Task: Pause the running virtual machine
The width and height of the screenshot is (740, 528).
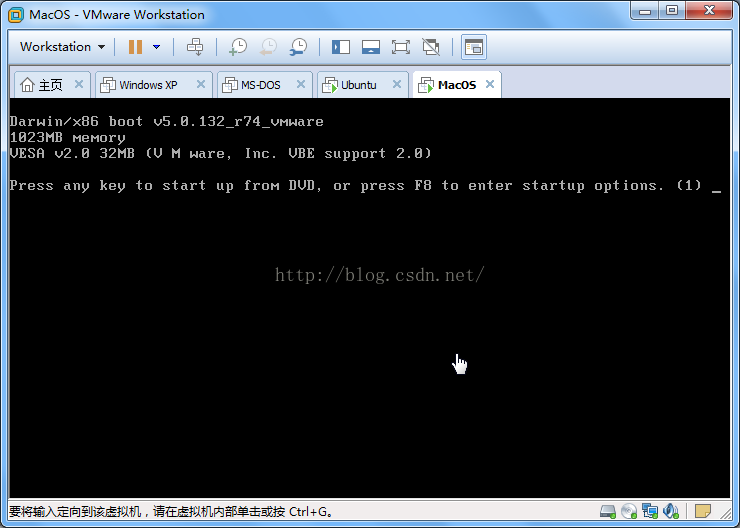Action: coord(135,47)
